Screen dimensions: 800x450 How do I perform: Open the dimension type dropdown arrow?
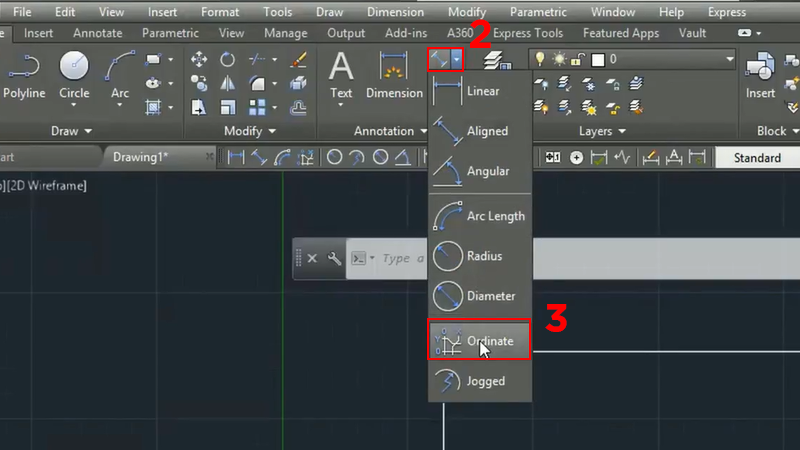(x=457, y=60)
